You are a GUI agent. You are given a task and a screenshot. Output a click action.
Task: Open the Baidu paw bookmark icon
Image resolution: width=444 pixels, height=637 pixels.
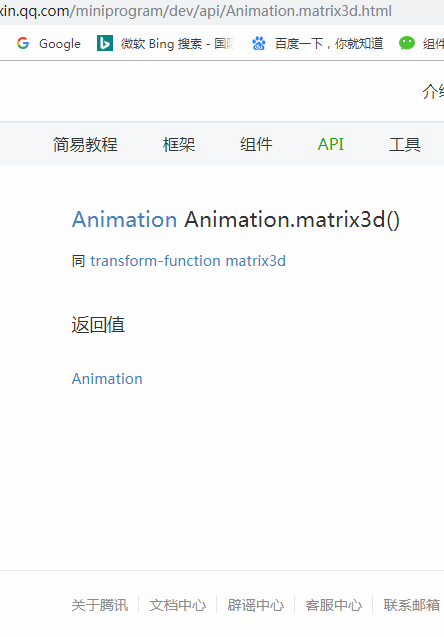pos(259,43)
